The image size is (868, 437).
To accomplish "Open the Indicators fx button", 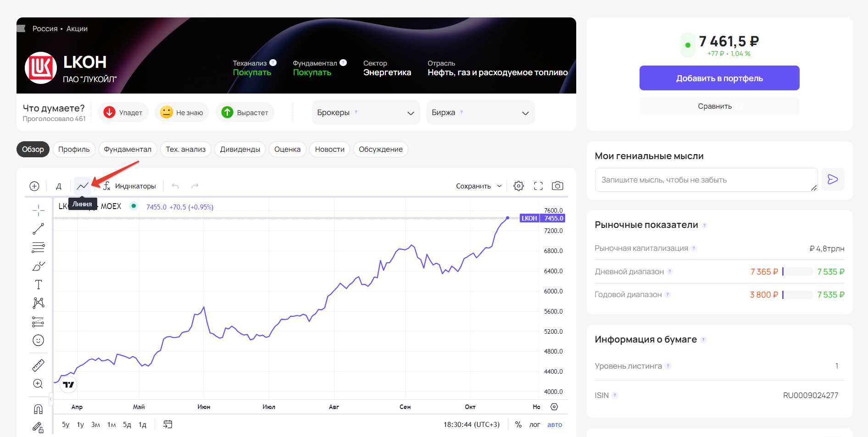I will [129, 186].
